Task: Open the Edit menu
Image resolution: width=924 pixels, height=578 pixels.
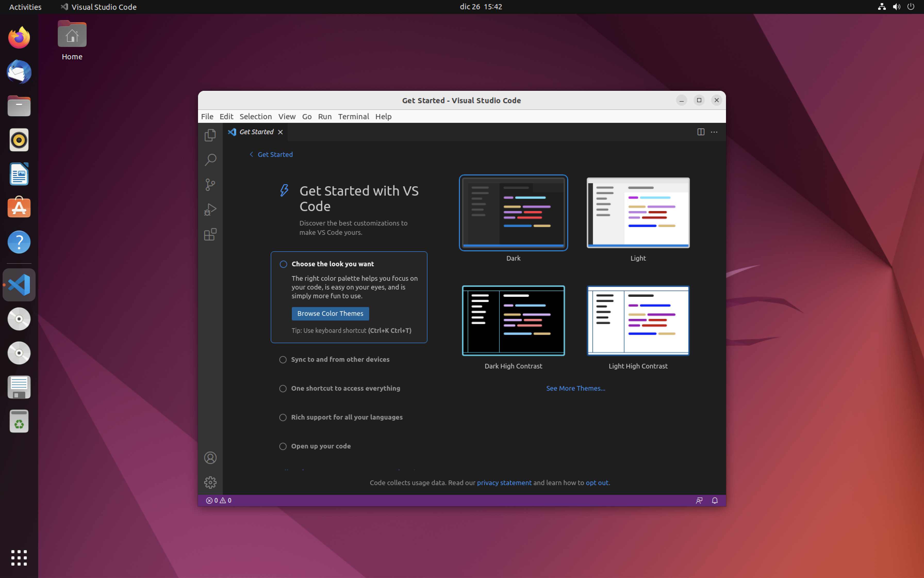Action: click(226, 117)
